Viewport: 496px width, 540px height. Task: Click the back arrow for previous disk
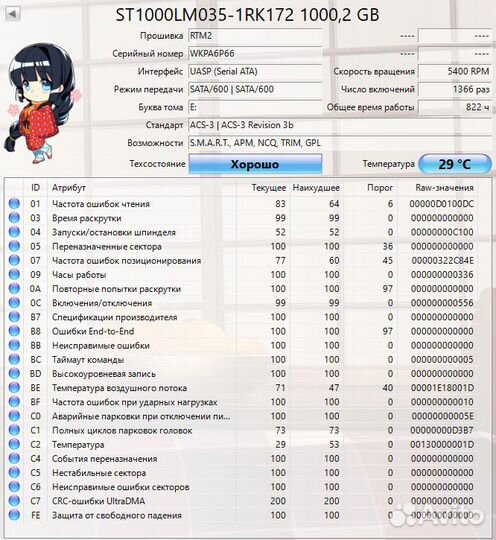pos(12,14)
